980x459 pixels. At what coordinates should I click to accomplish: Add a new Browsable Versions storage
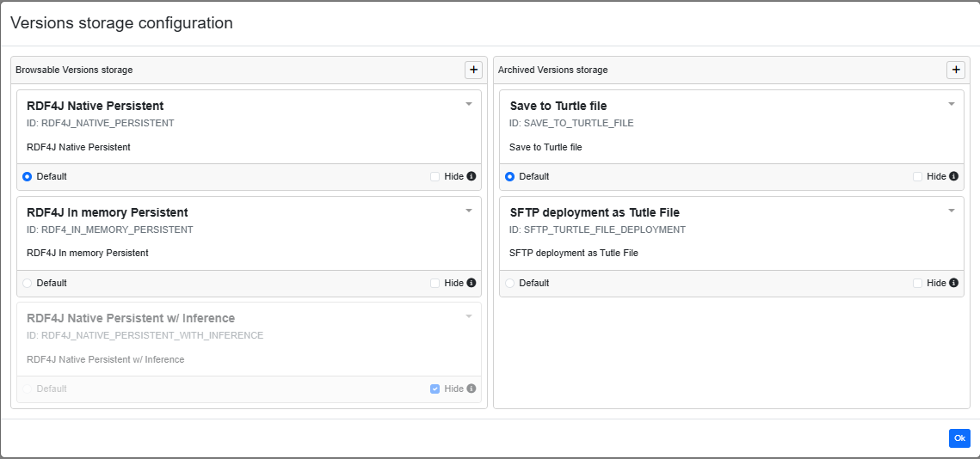(474, 70)
